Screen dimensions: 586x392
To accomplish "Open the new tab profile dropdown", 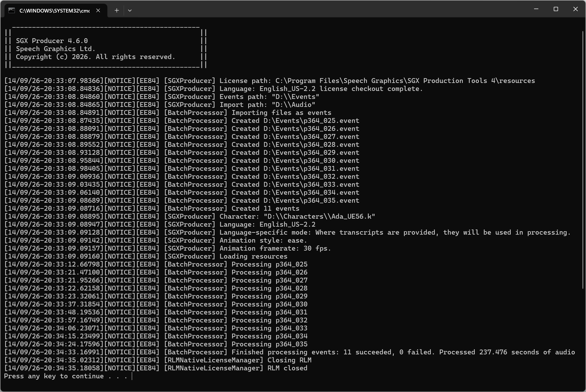I will coord(130,11).
